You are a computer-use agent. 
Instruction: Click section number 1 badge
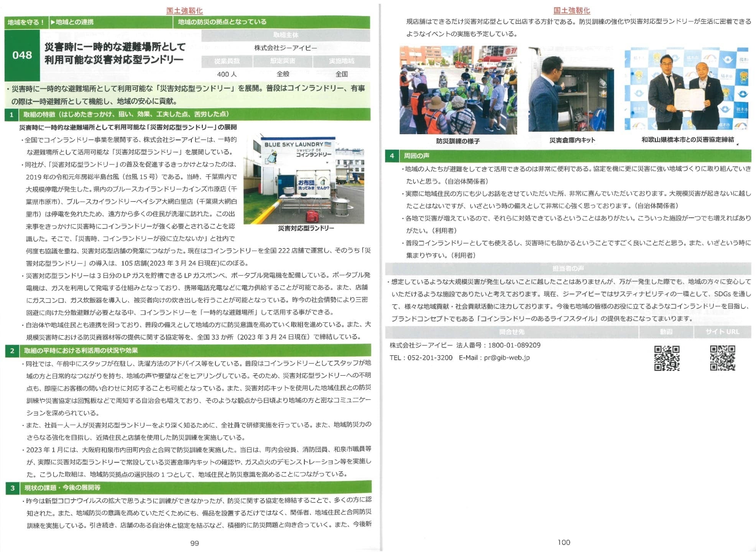12,114
